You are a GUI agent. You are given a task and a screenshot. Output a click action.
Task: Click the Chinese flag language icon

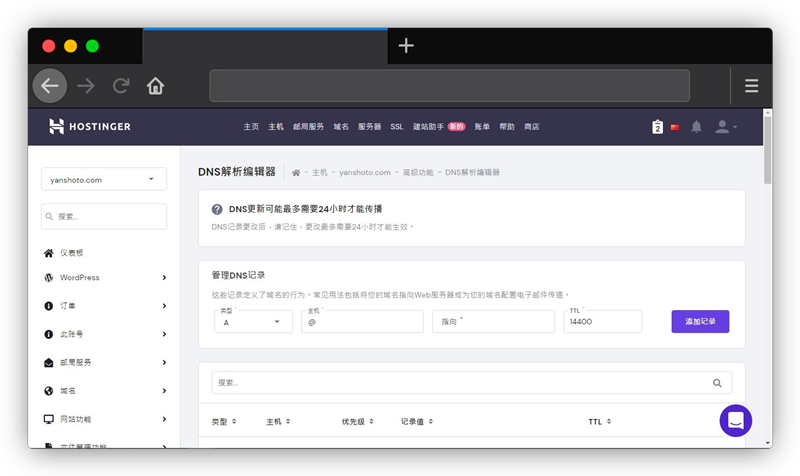(x=675, y=127)
